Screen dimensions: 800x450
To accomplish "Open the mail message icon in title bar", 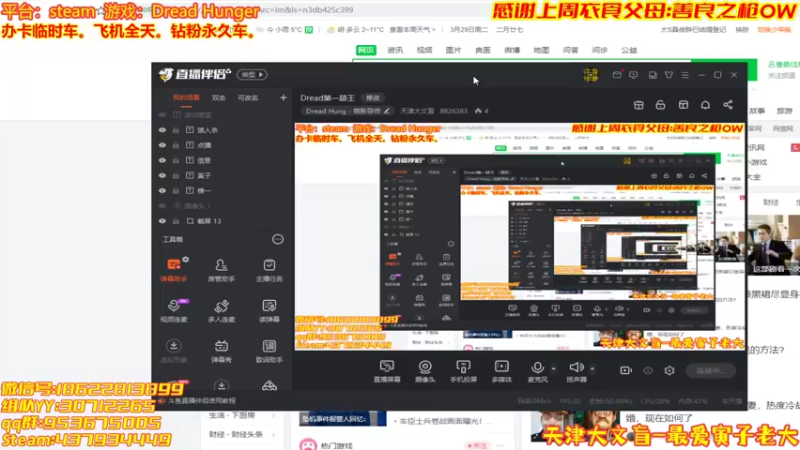I will tap(617, 75).
